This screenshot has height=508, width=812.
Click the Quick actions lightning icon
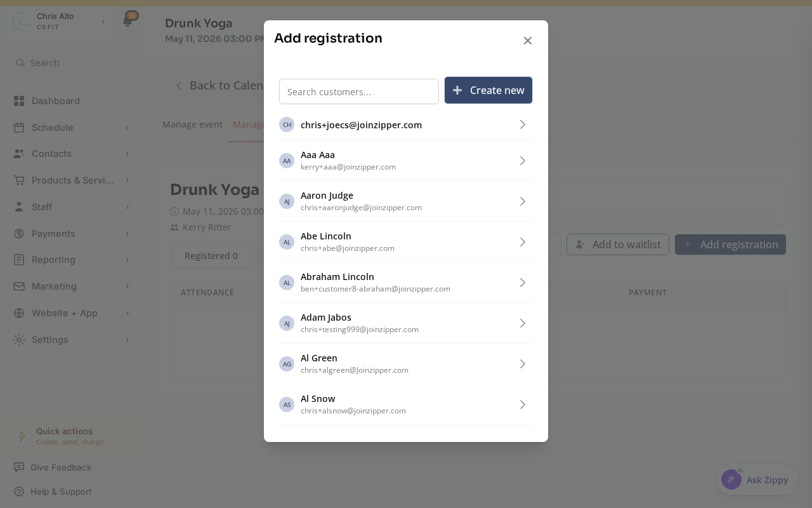tap(22, 437)
